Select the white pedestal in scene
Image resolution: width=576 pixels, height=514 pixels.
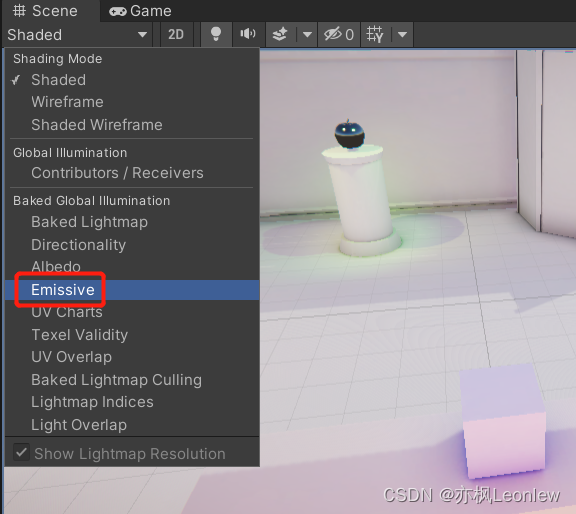point(361,202)
